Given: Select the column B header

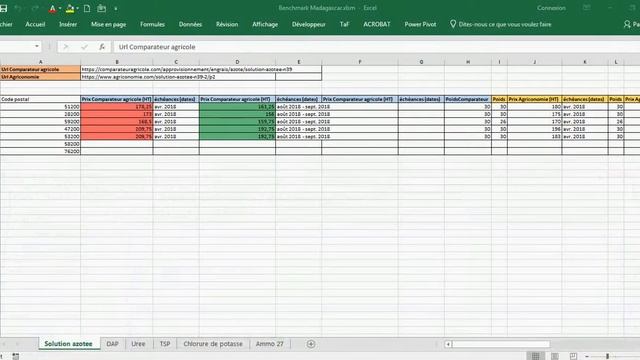Looking at the screenshot, I should pyautogui.click(x=117, y=62).
